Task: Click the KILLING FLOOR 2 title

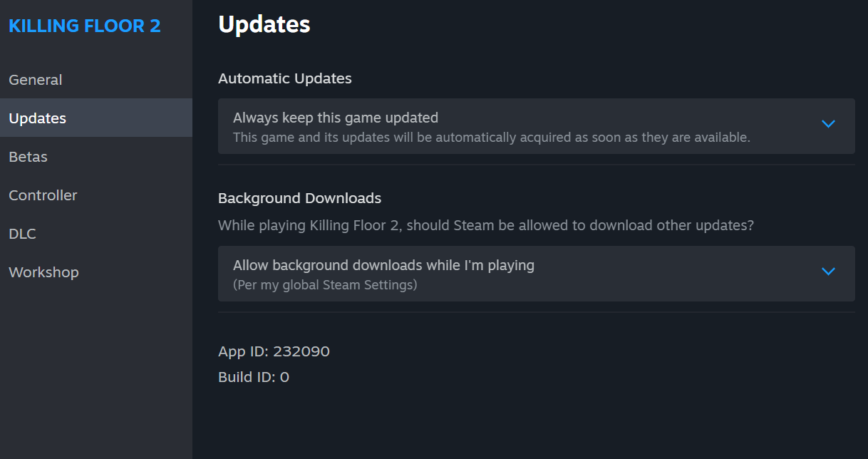Action: pyautogui.click(x=84, y=26)
